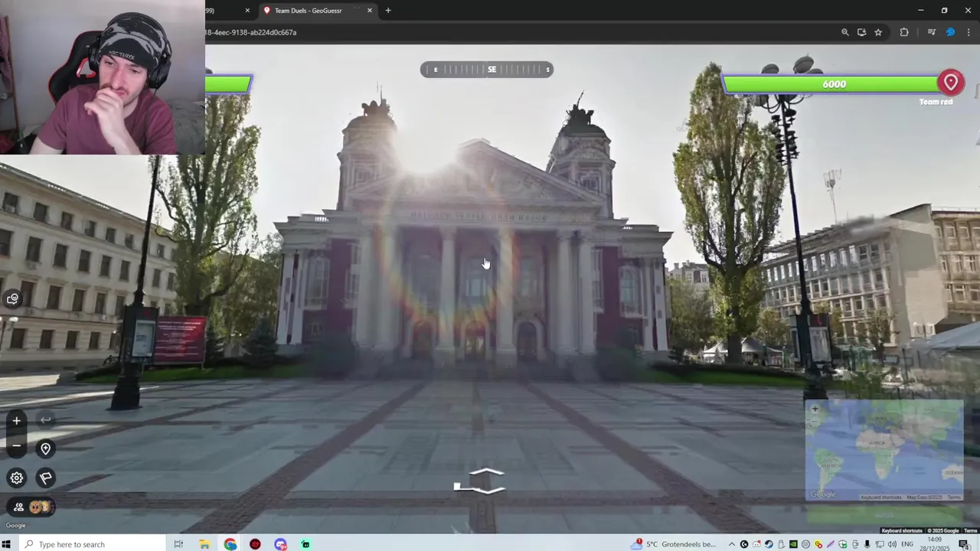Click the browser address bar URL
Screen dimensions: 980x551
(251, 32)
